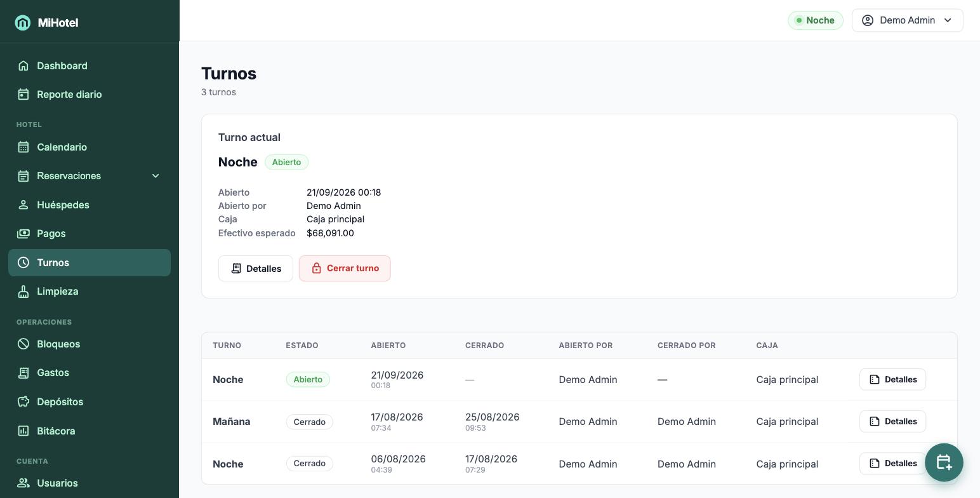Viewport: 980px width, 498px height.
Task: Click the Cerrar turno button
Action: click(x=345, y=269)
